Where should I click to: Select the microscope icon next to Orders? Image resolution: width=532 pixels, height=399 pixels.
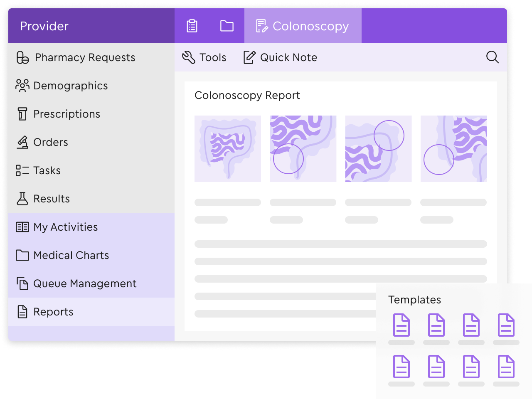[x=22, y=142]
